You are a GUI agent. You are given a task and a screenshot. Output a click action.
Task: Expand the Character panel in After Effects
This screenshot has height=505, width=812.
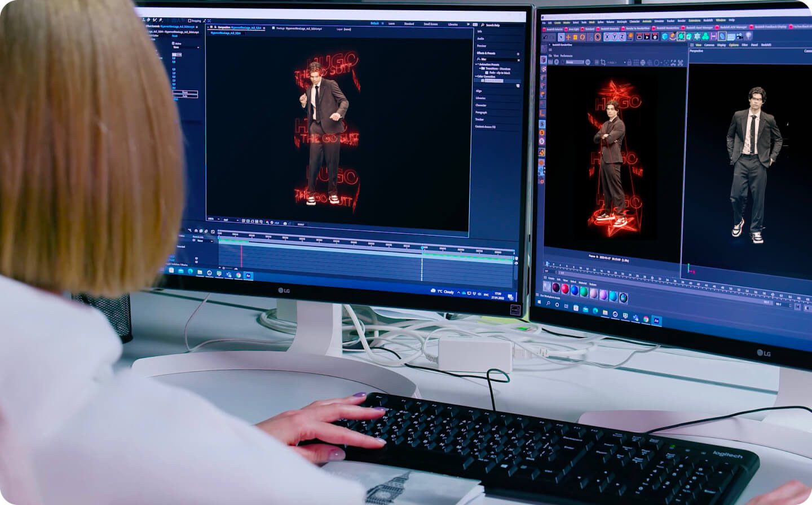pos(480,105)
